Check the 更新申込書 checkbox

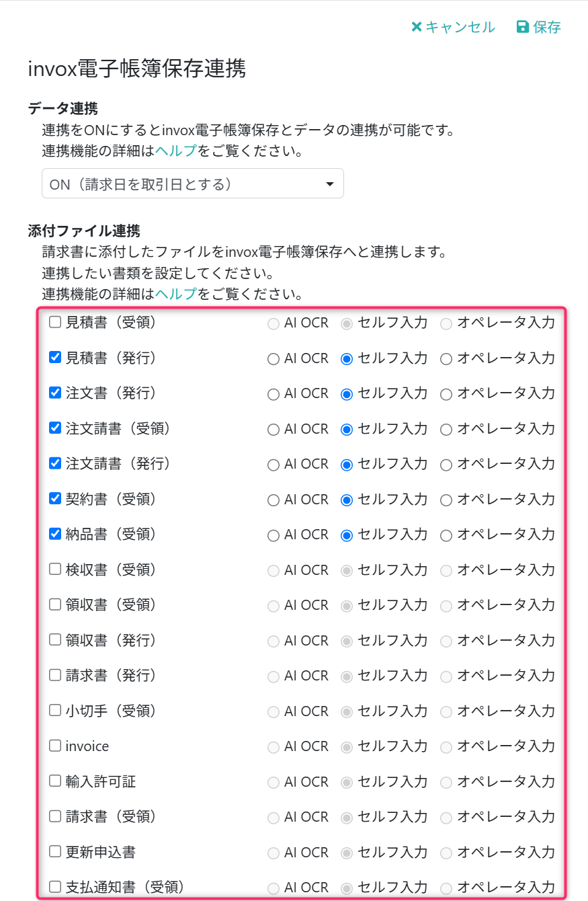(x=55, y=852)
